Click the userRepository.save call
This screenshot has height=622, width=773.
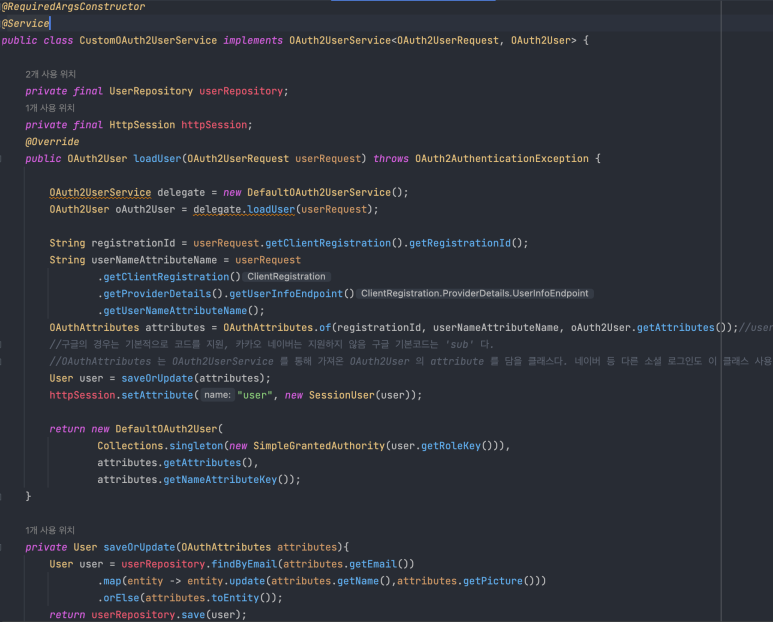148,615
